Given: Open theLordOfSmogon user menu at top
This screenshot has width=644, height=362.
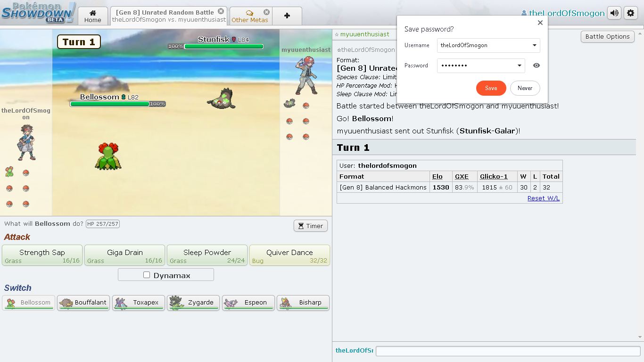Looking at the screenshot, I should coord(563,13).
